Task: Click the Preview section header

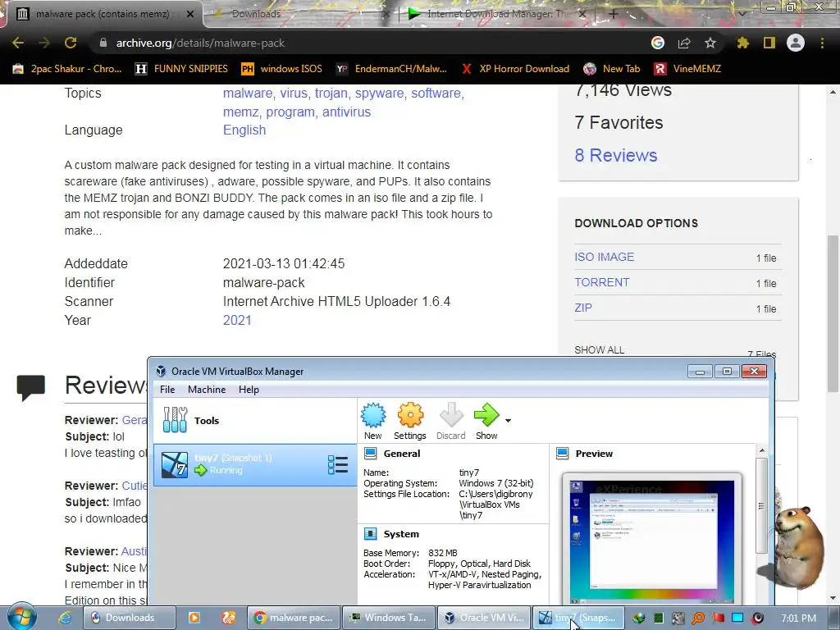Action: [594, 454]
